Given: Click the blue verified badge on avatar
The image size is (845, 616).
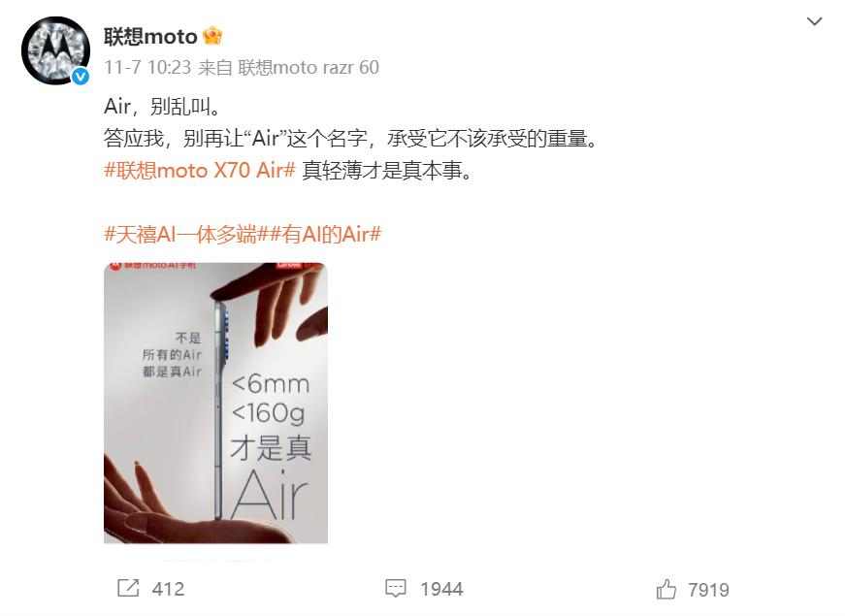Looking at the screenshot, I should [81, 77].
